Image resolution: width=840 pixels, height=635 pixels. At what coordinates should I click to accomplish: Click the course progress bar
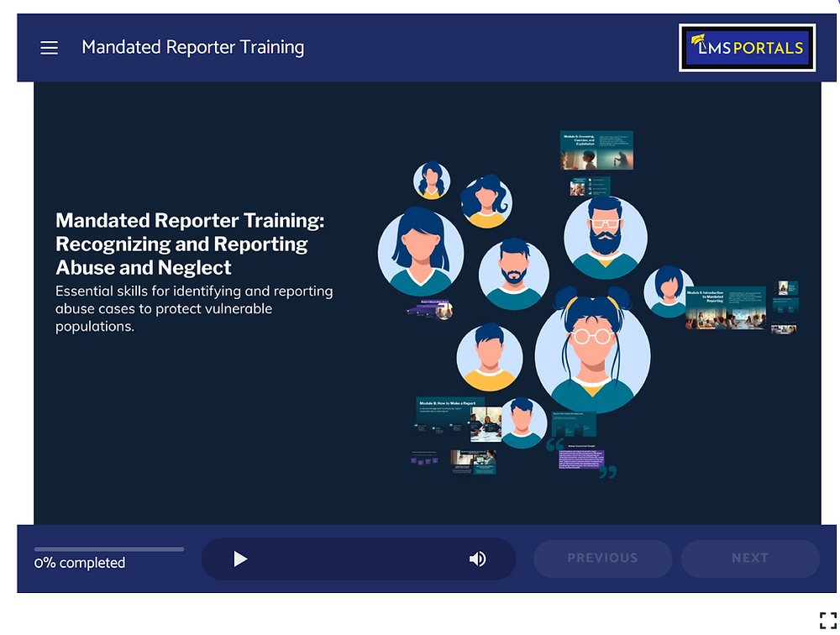[108, 549]
